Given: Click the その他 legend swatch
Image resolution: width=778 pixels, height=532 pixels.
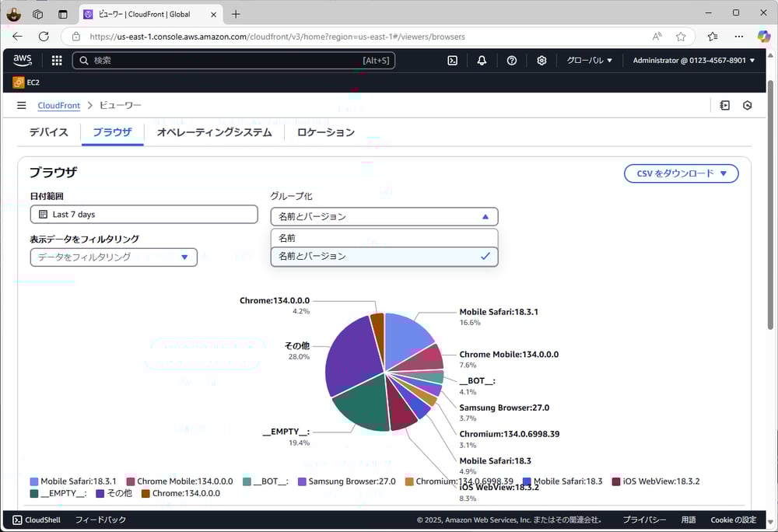Looking at the screenshot, I should pyautogui.click(x=100, y=493).
